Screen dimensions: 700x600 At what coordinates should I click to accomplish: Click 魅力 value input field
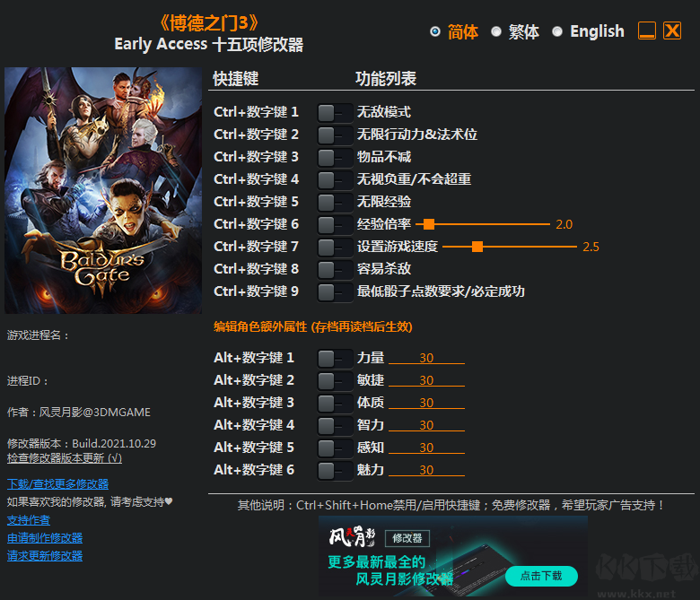(x=426, y=470)
